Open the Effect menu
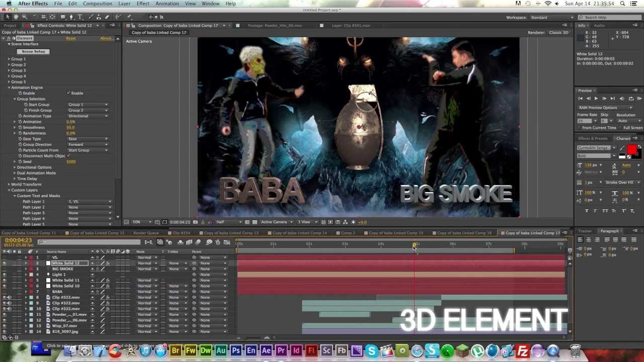The height and width of the screenshot is (362, 644). coord(143,4)
